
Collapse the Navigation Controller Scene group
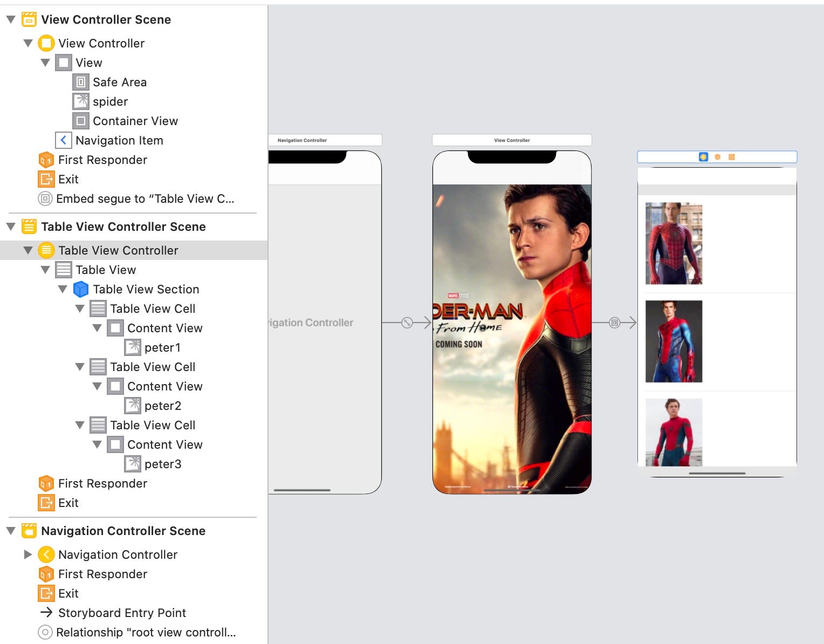coord(11,531)
